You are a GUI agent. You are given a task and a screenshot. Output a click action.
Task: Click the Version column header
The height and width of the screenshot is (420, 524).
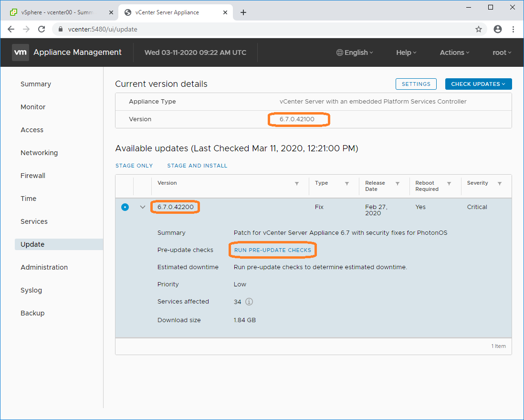tap(167, 183)
